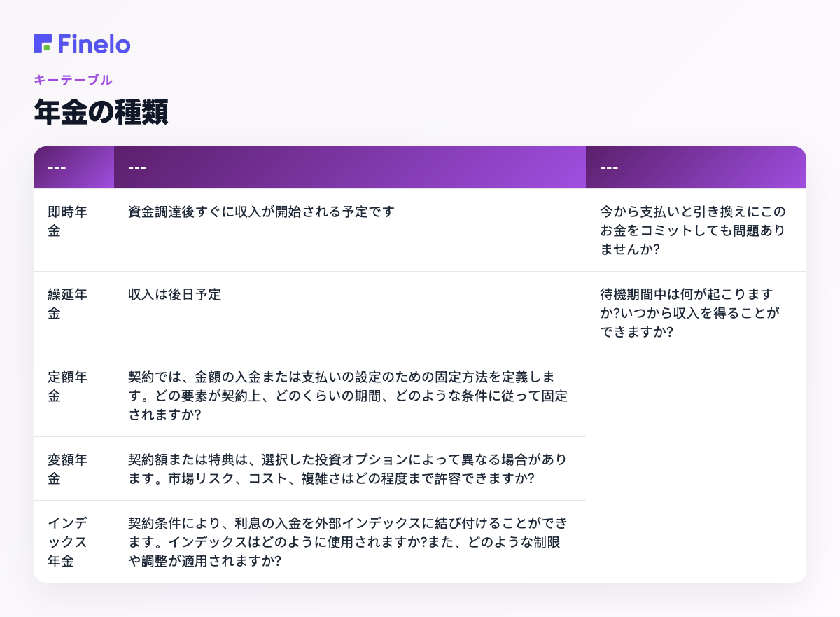This screenshot has height=617, width=840.
Task: Select the 定額年金 row label
Action: point(67,387)
